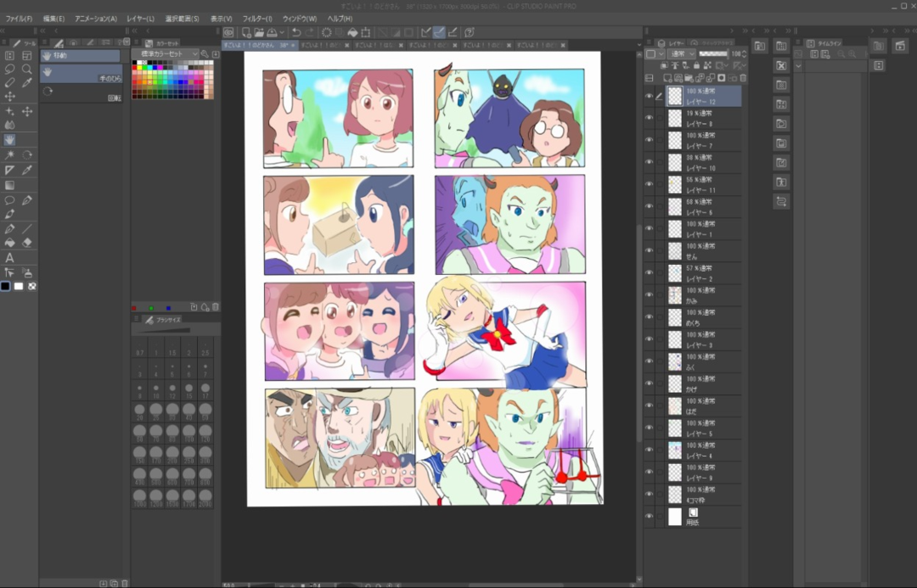Image resolution: width=917 pixels, height=588 pixels.
Task: Select the Zoom magnifier tool
Action: point(27,69)
